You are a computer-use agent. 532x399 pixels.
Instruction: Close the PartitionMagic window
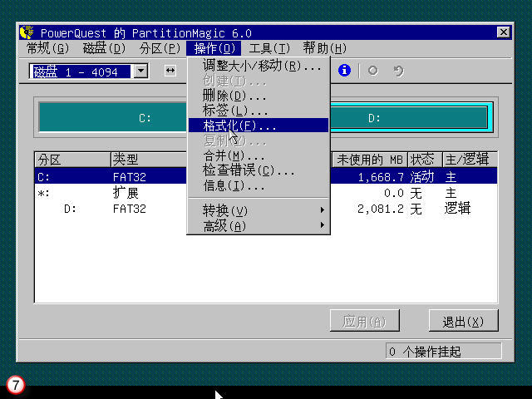(503, 32)
